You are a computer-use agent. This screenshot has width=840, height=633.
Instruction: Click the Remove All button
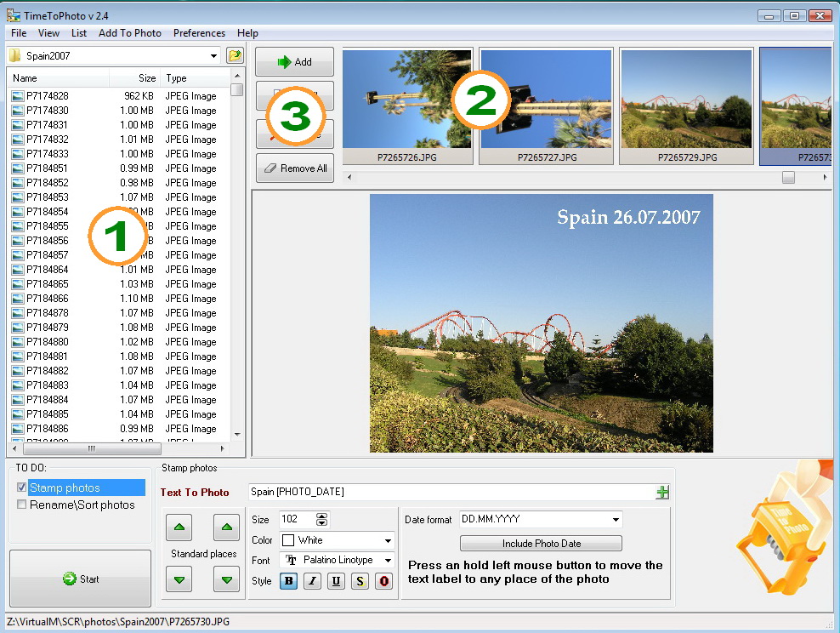point(295,168)
